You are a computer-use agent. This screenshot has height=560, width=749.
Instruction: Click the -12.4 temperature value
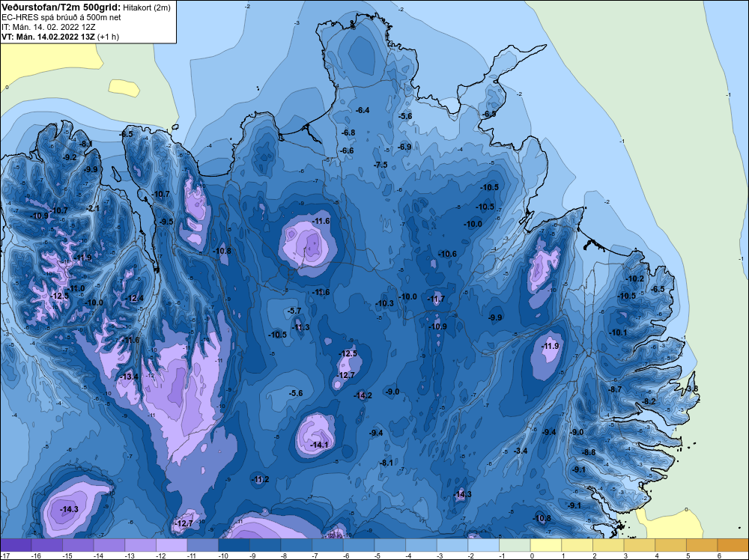[x=135, y=299]
